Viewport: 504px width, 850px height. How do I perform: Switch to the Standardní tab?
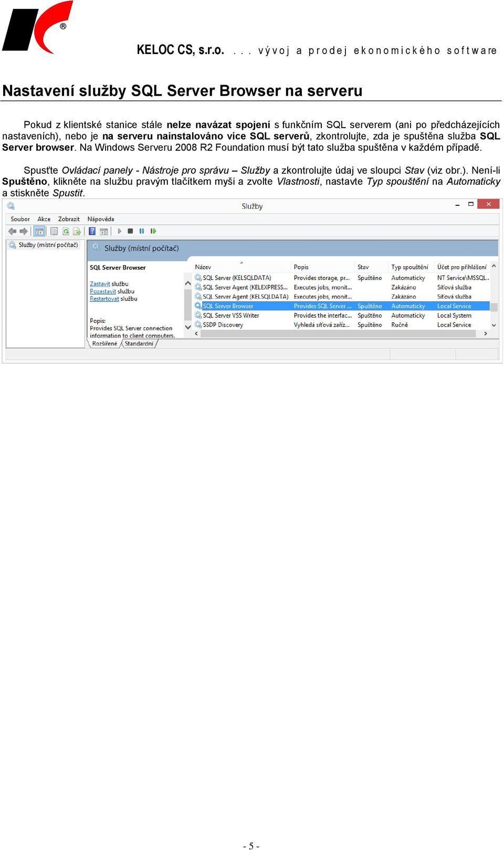(139, 344)
